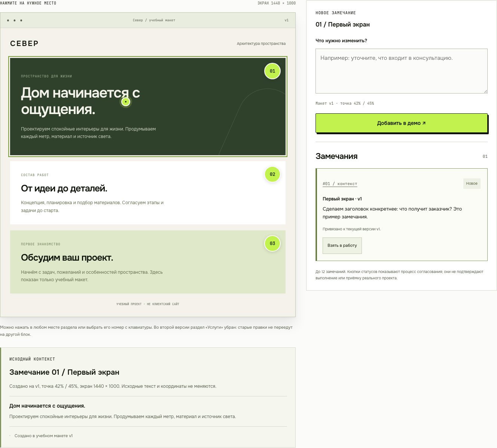Select section badge 01 on the dark hero block
The width and height of the screenshot is (497, 448).
coord(272,71)
